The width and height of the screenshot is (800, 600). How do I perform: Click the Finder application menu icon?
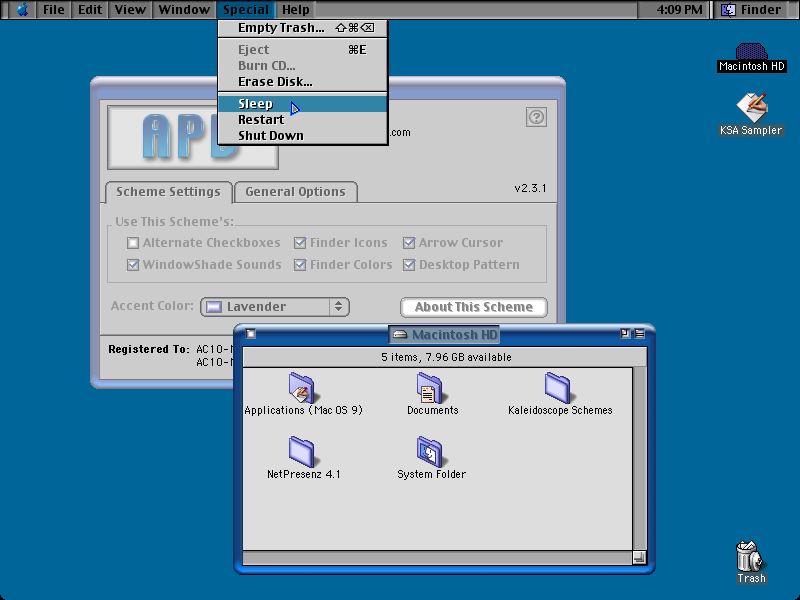(728, 10)
